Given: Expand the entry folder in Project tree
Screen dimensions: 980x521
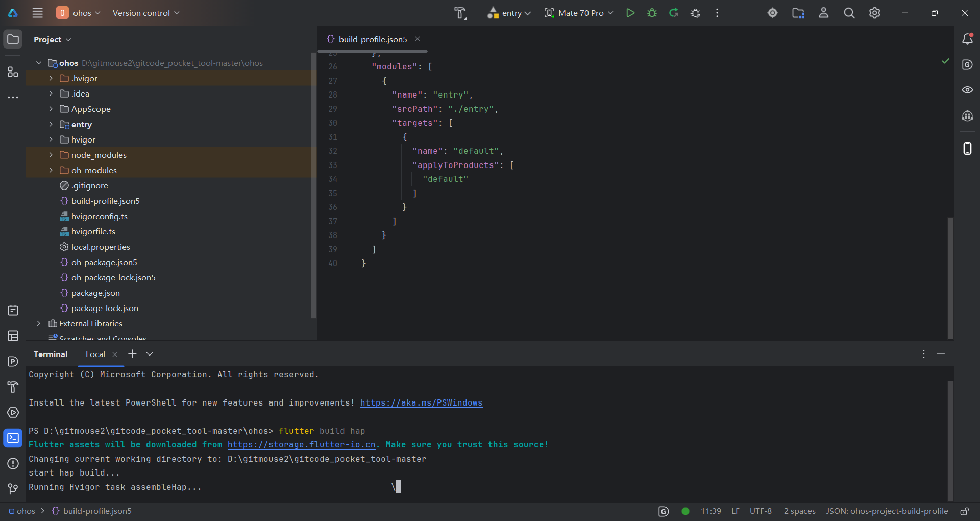Looking at the screenshot, I should coord(51,124).
